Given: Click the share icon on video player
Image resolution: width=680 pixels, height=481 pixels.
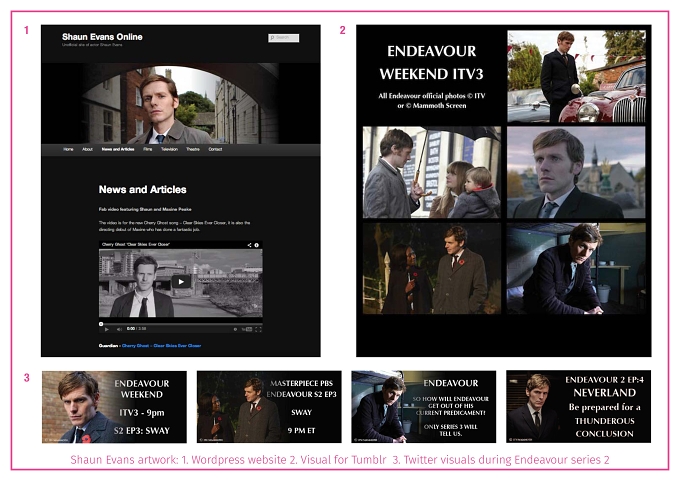Looking at the screenshot, I should pyautogui.click(x=249, y=245).
